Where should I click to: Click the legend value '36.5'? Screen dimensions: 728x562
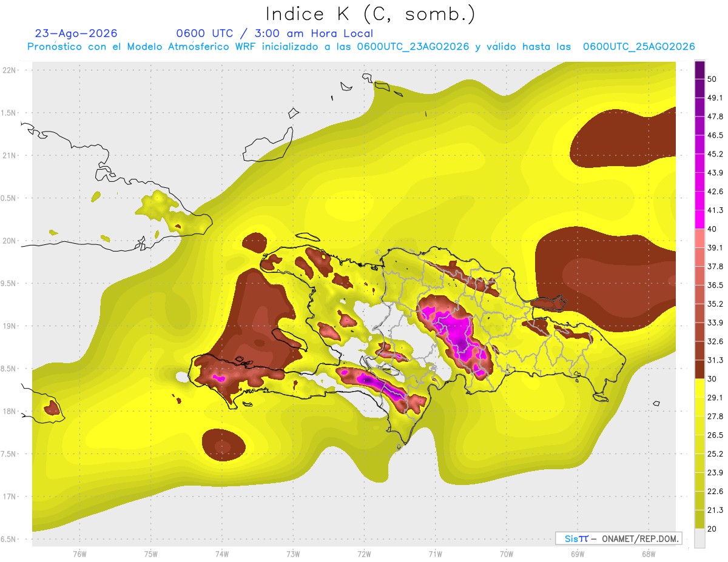point(715,285)
